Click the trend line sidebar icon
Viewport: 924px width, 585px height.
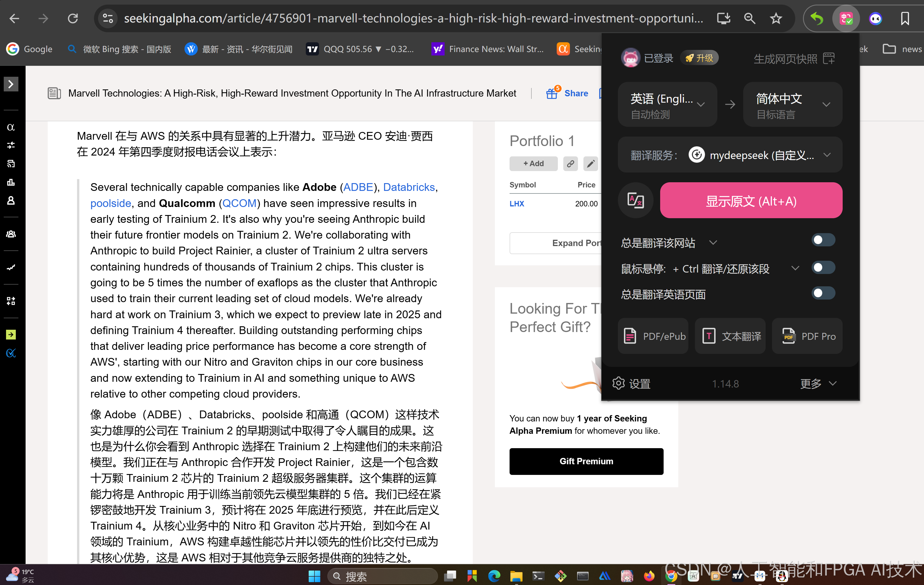point(11,268)
